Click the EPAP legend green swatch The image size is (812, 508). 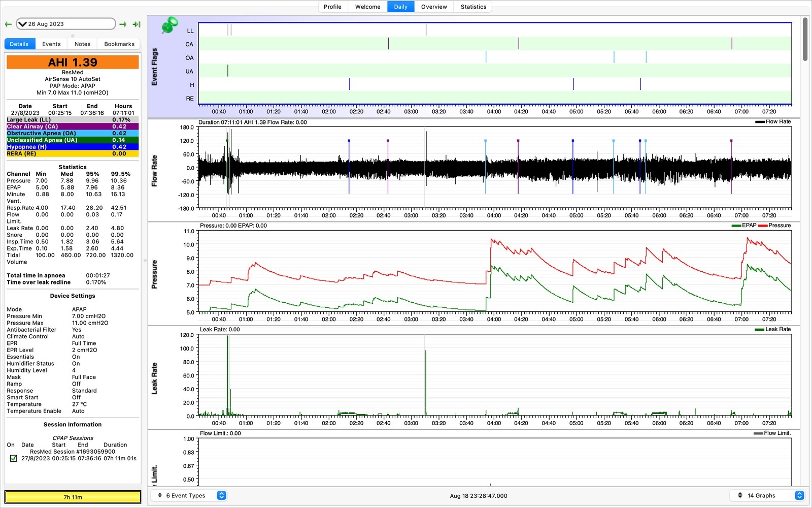tap(736, 226)
